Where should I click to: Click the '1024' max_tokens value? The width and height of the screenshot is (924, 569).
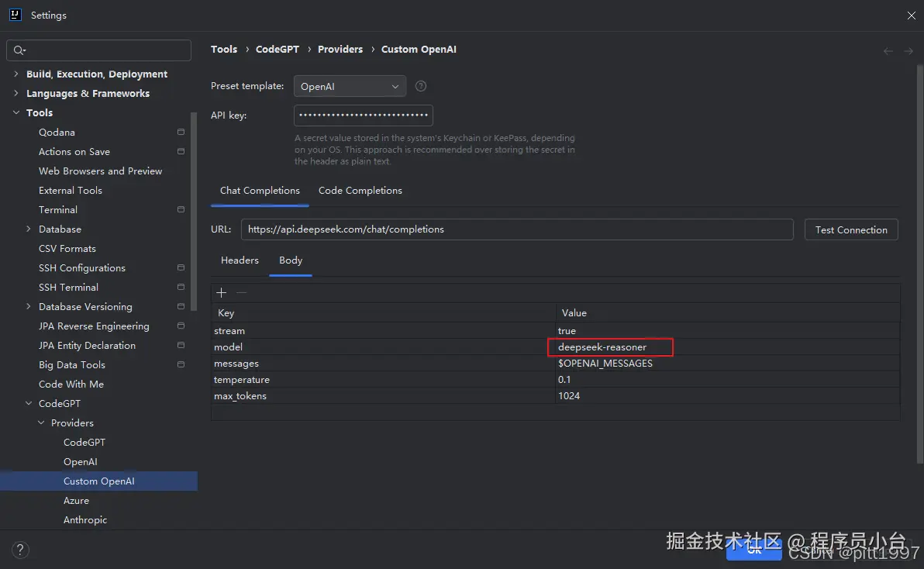coord(569,396)
